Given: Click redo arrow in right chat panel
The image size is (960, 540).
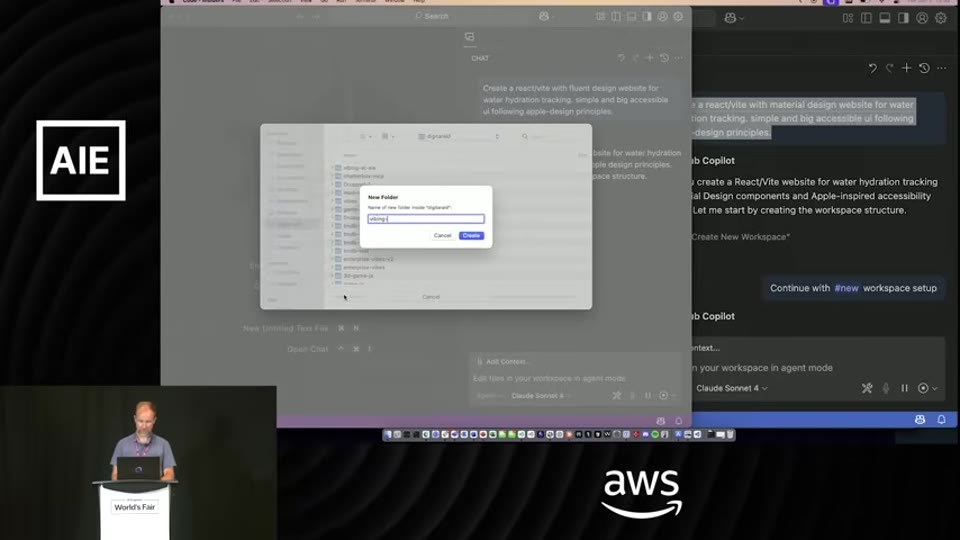Looking at the screenshot, I should (x=890, y=68).
